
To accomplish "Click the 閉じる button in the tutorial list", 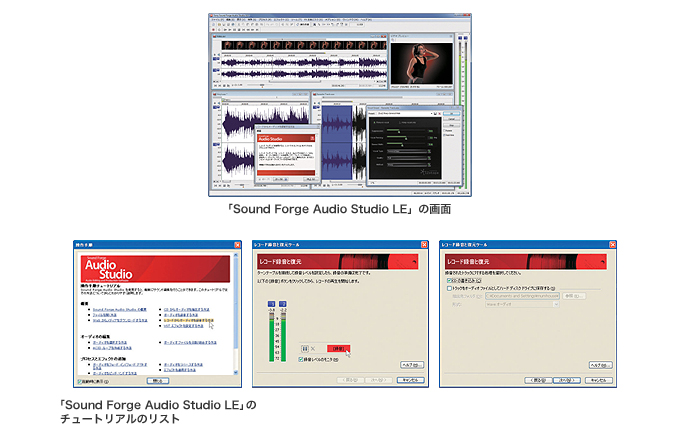I will pyautogui.click(x=157, y=381).
